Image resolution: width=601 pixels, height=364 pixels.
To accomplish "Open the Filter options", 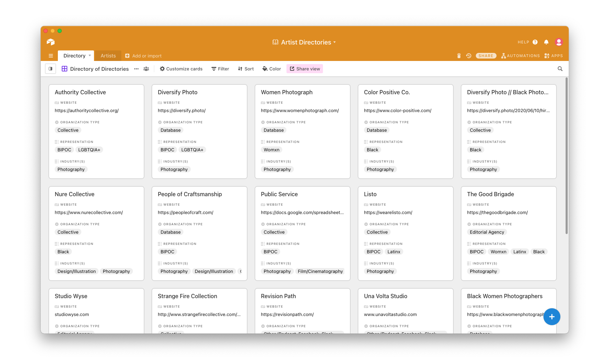I will pos(220,69).
